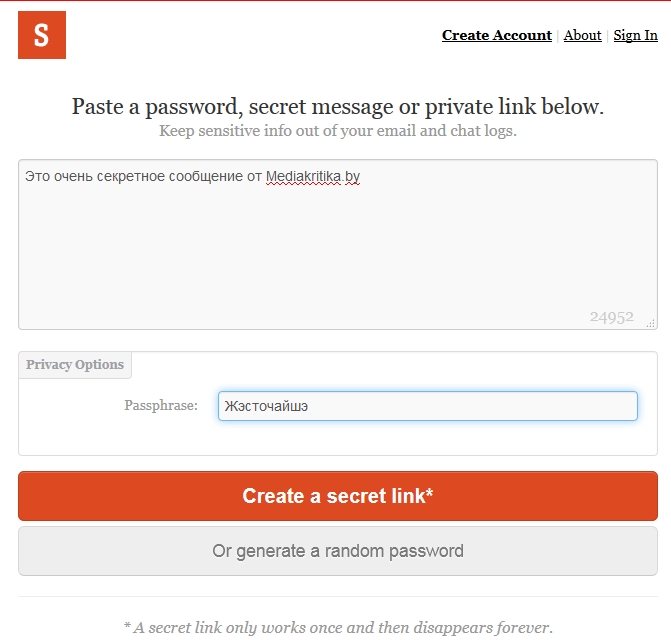This screenshot has height=640, width=671.
Task: Click the Create a secret link button
Action: 338,496
